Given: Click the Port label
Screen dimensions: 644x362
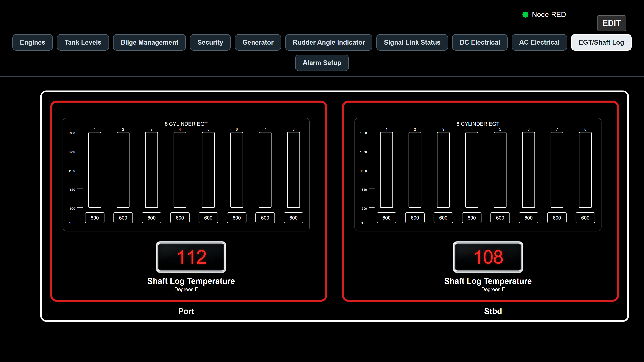Looking at the screenshot, I should (x=186, y=311).
